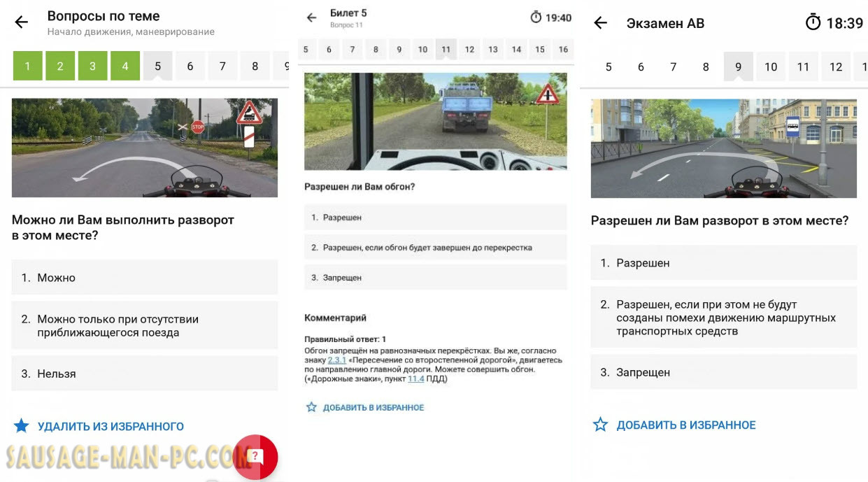
Task: Click 'УДАЛИТЬ ИЗ ИЗБРАННОГО' text button
Action: (x=111, y=427)
